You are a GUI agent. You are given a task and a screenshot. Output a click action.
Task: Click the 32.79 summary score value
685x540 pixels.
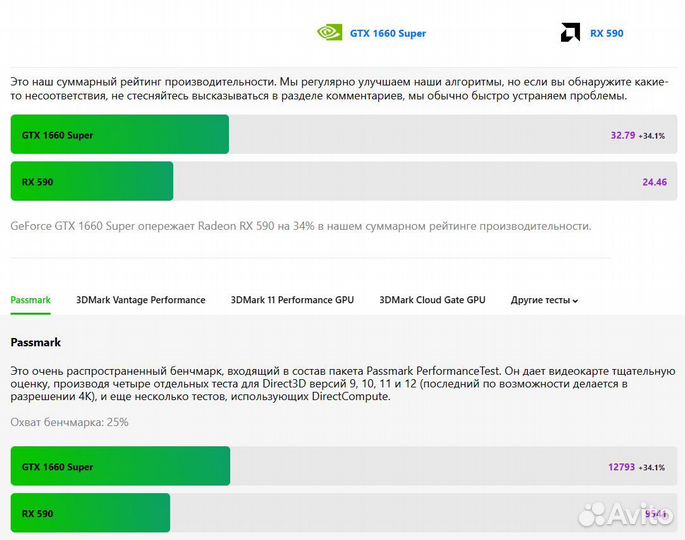pos(623,135)
